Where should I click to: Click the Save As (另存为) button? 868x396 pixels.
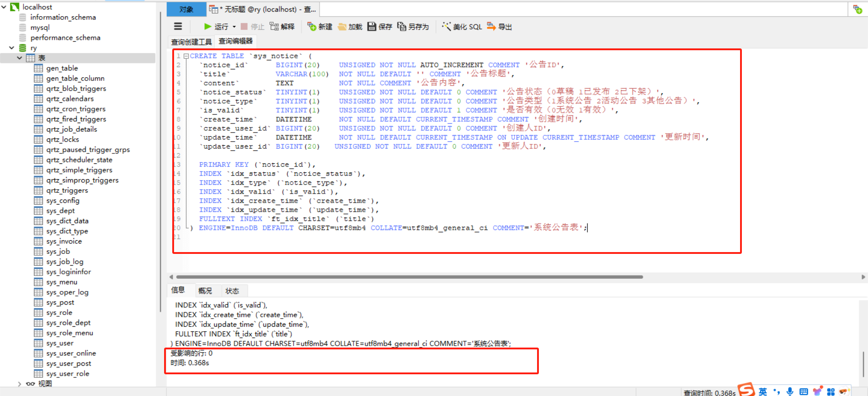[413, 27]
